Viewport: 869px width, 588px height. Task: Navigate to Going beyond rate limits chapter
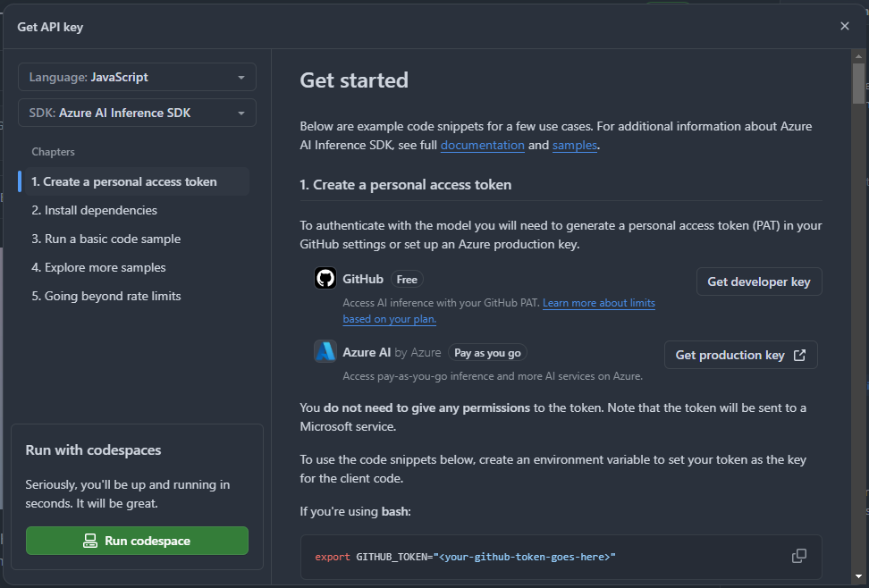[105, 296]
